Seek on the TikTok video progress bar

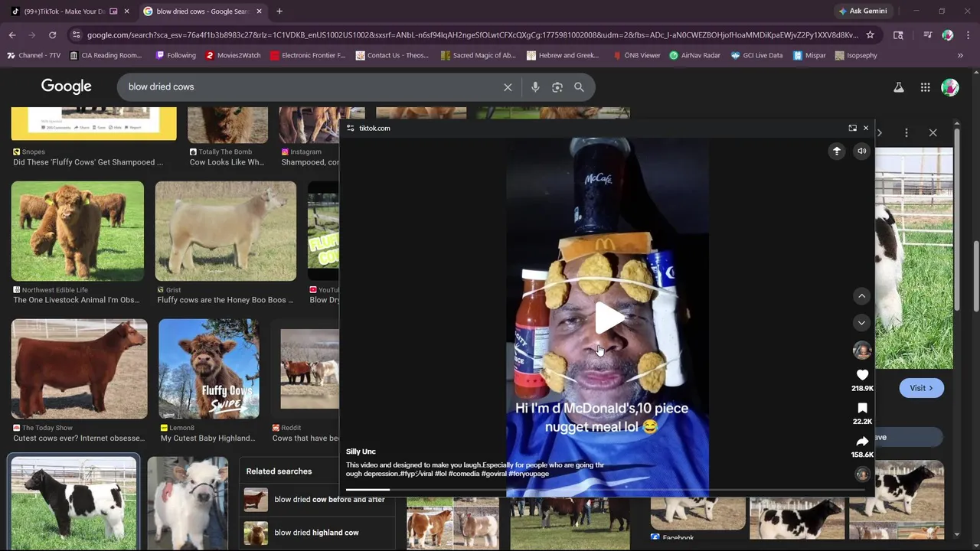click(x=606, y=490)
